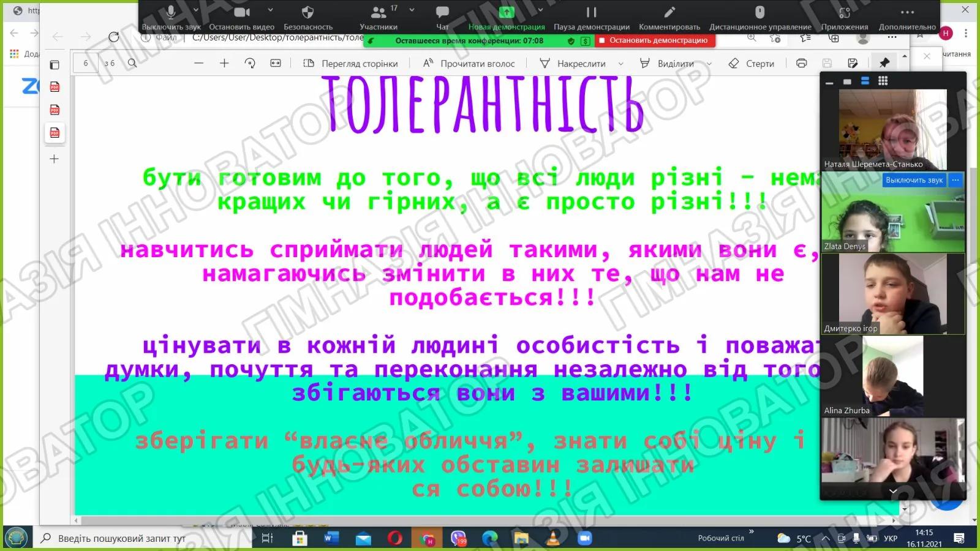
Task: Select the Erase (Стерти) tool
Action: point(752,63)
